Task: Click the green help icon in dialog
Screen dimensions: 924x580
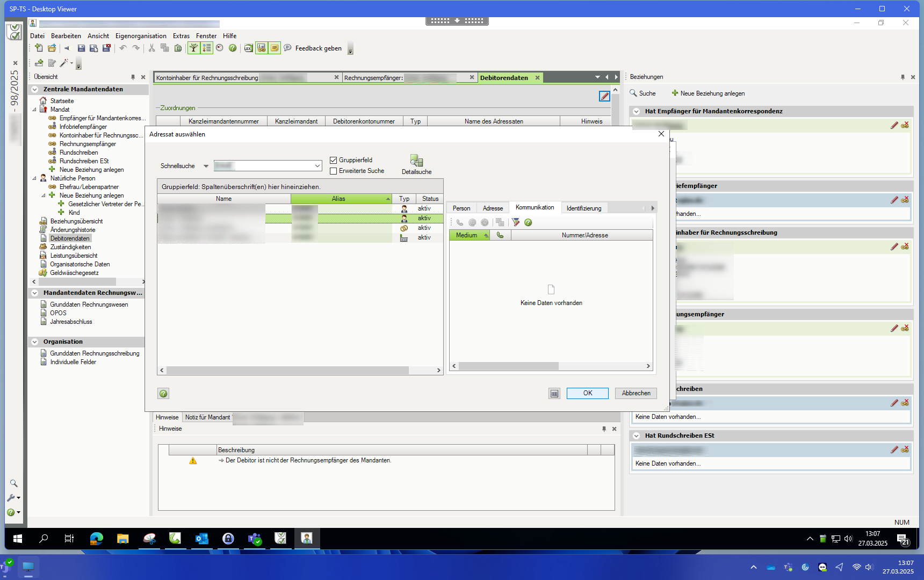Action: click(163, 394)
